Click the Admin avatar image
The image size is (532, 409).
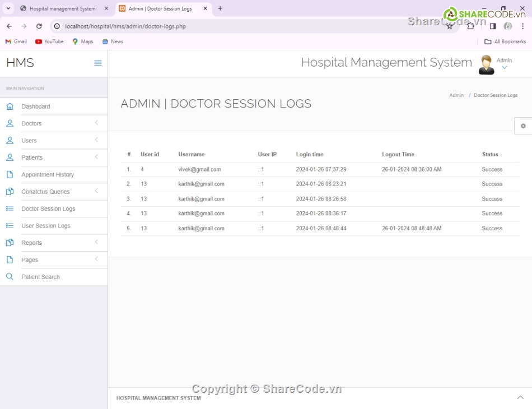pos(486,65)
